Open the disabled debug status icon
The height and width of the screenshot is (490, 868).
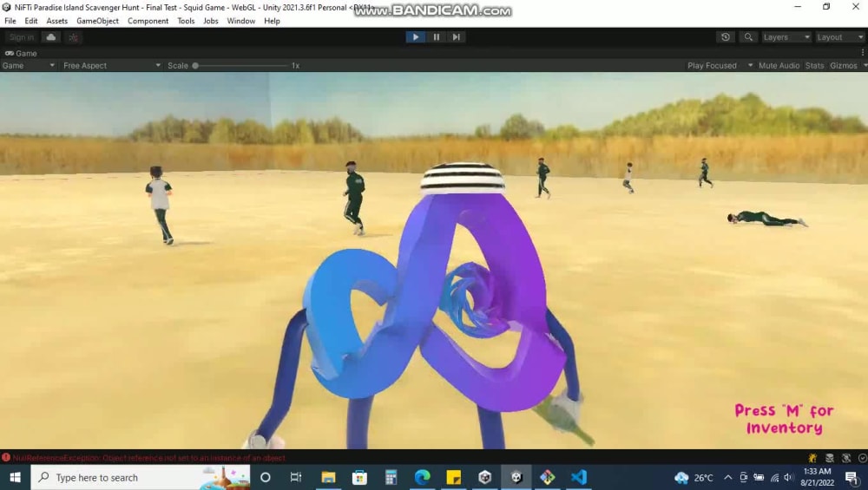pos(845,458)
